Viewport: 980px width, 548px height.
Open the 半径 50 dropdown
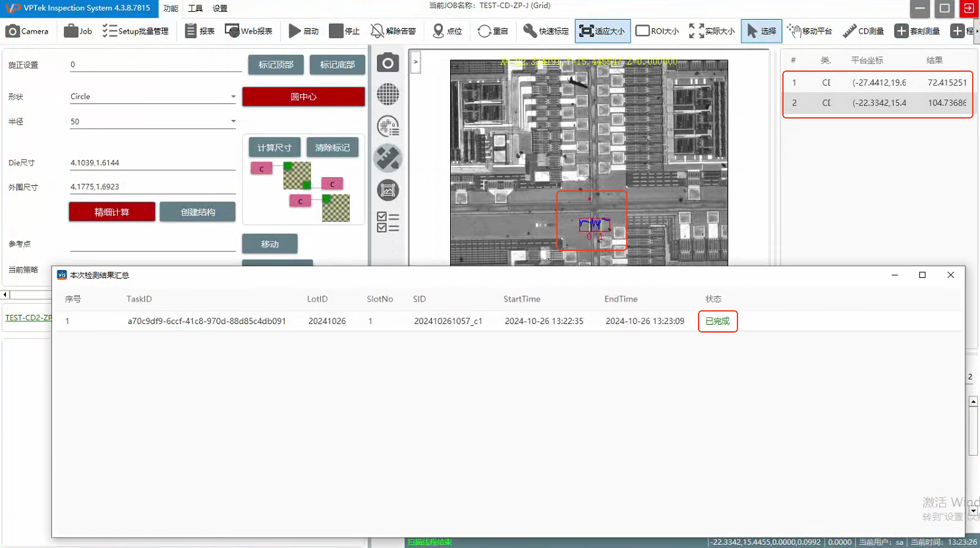[x=153, y=121]
